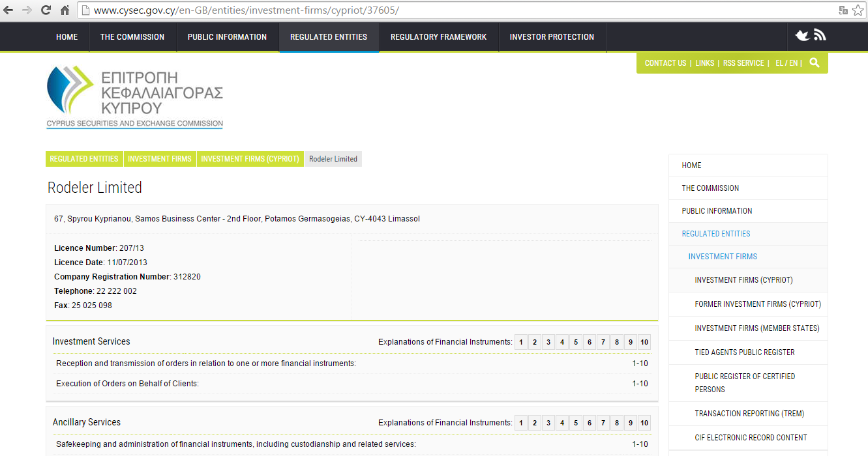Click the LINKS link in green bar

pyautogui.click(x=704, y=63)
